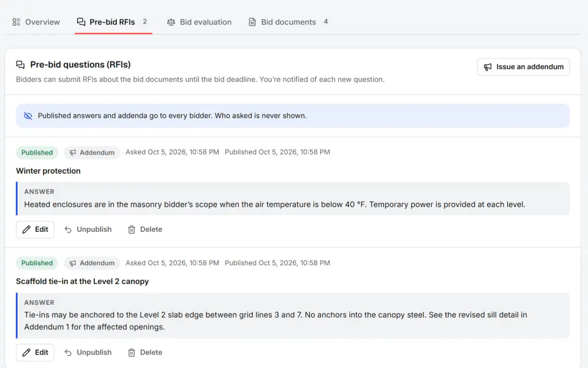This screenshot has width=588, height=368.
Task: Click Scaffold tie-in at the Level 2 canopy title
Action: [x=83, y=282]
